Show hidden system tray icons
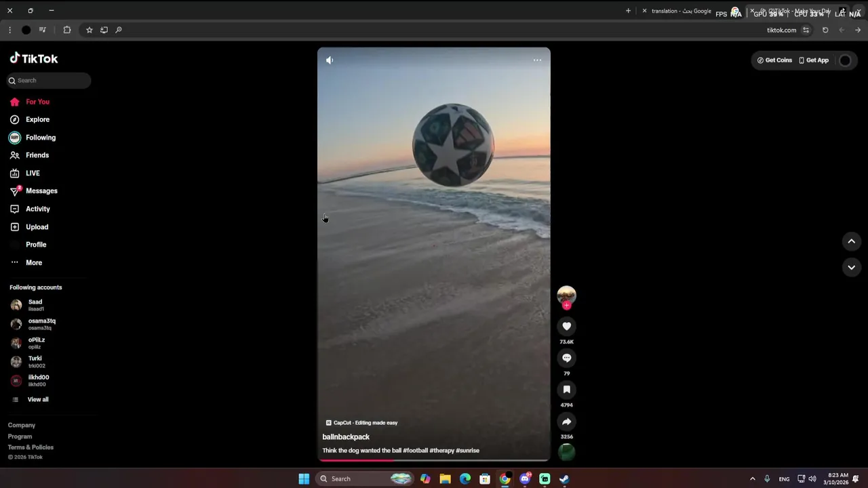The image size is (868, 488). tap(752, 479)
